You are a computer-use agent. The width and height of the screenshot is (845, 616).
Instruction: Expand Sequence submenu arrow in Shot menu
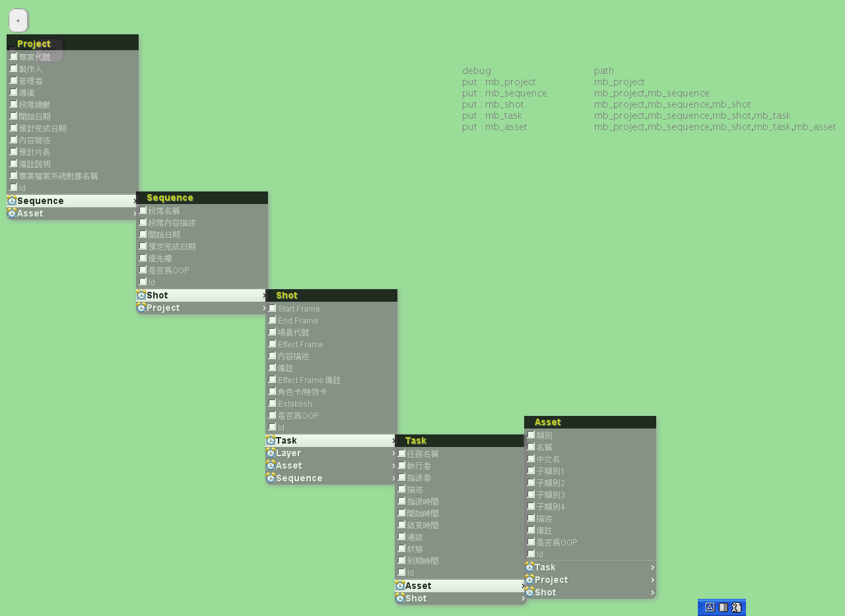[x=393, y=479]
